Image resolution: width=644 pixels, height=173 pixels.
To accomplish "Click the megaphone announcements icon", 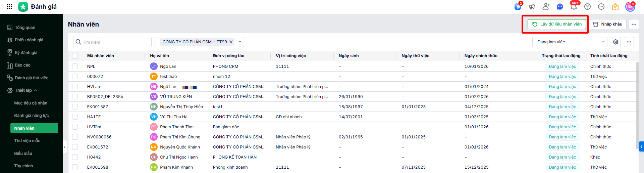I will 532,6.
